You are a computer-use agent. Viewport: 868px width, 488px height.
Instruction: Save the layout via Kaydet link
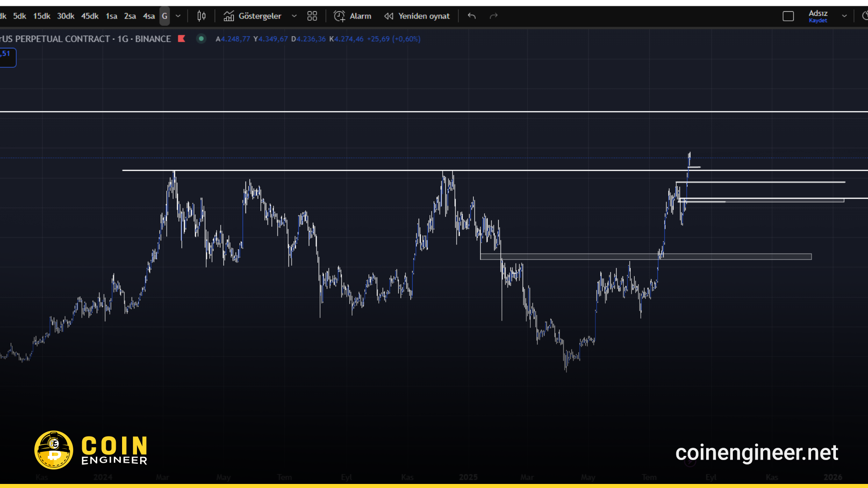tap(818, 21)
